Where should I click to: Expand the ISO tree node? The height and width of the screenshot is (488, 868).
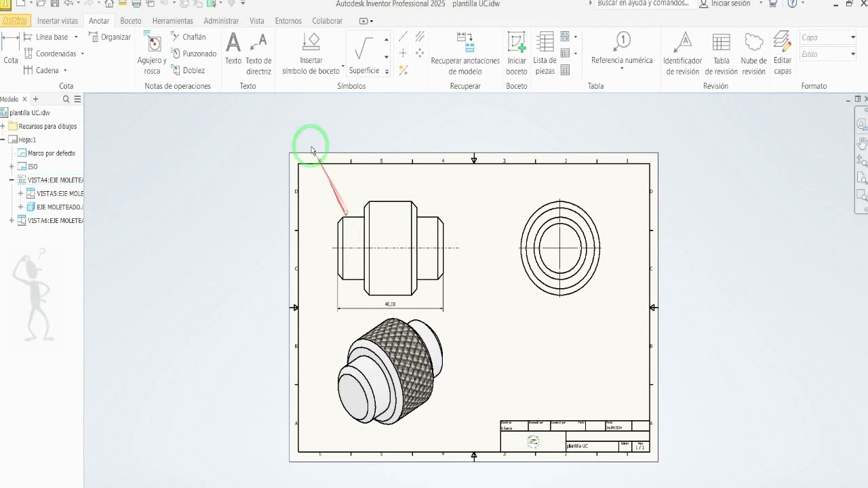[x=12, y=167]
